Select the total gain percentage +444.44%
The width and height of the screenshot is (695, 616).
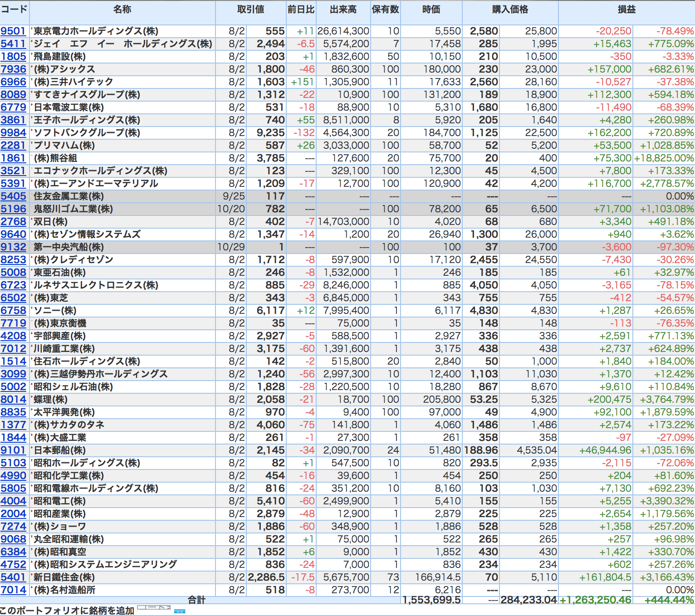click(670, 600)
